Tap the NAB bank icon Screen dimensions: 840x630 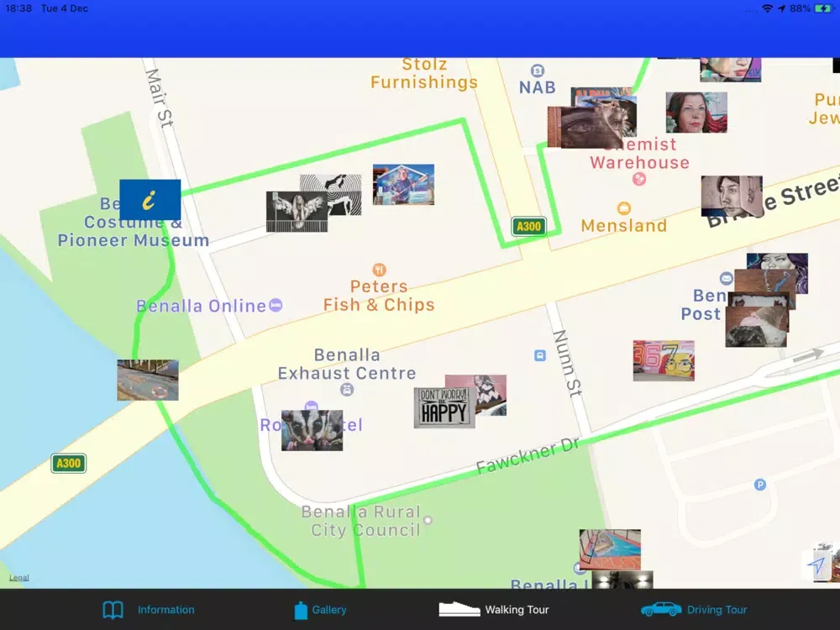[538, 71]
